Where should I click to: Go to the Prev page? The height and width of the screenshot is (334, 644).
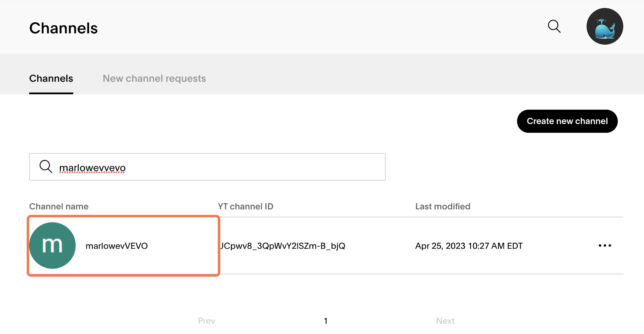(x=207, y=321)
